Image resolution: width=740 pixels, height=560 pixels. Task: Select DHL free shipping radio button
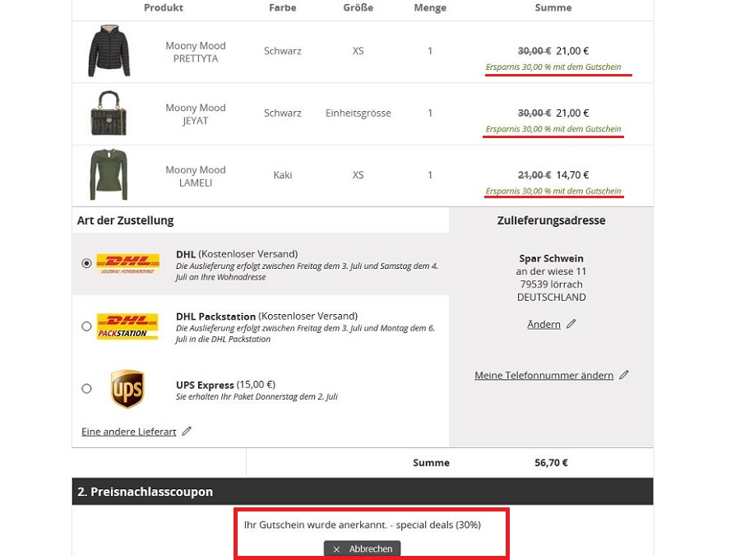(x=86, y=263)
